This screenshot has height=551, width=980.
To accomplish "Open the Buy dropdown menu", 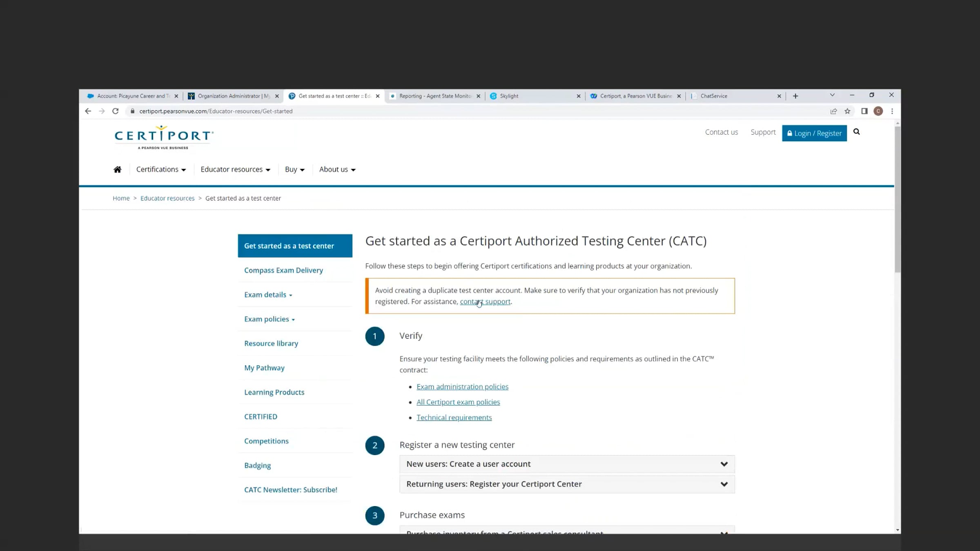I will (x=294, y=169).
